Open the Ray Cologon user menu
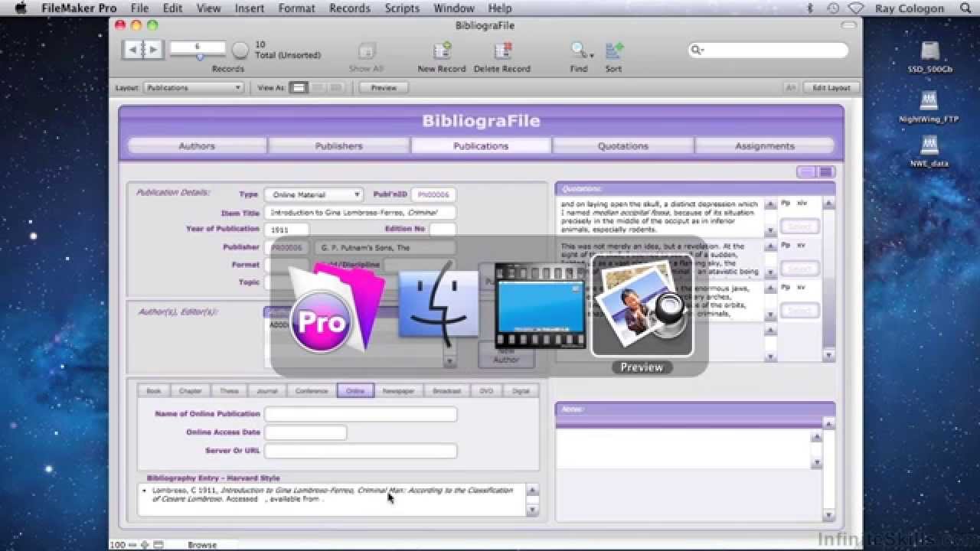The width and height of the screenshot is (980, 551). click(910, 8)
